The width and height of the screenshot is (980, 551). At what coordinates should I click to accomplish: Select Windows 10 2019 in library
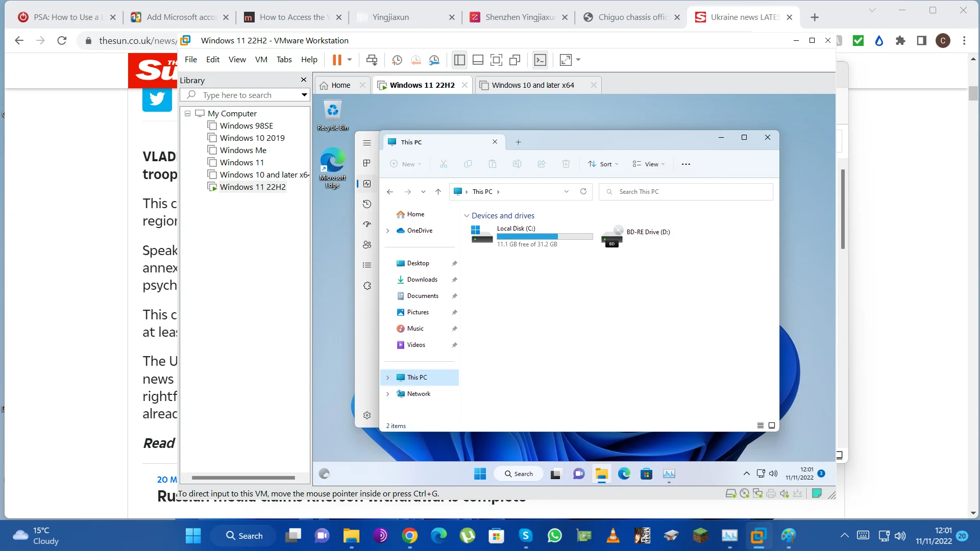[x=252, y=138]
